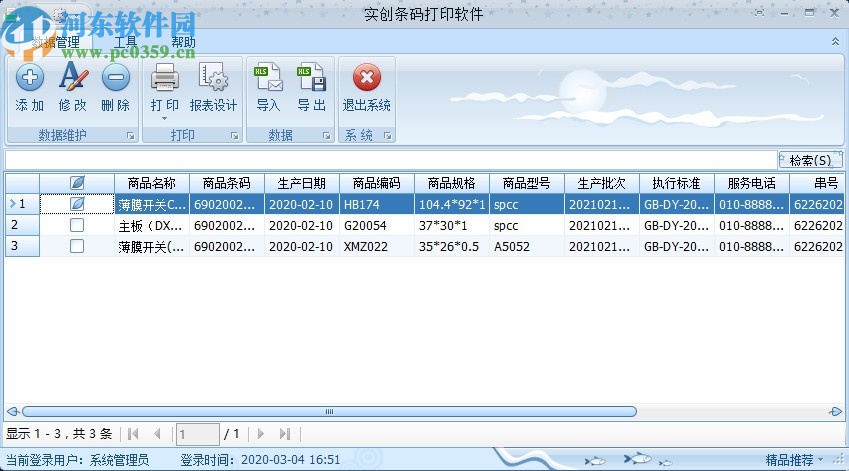849x471 pixels.
Task: Open the 精品推荐 dropdown
Action: 794,460
